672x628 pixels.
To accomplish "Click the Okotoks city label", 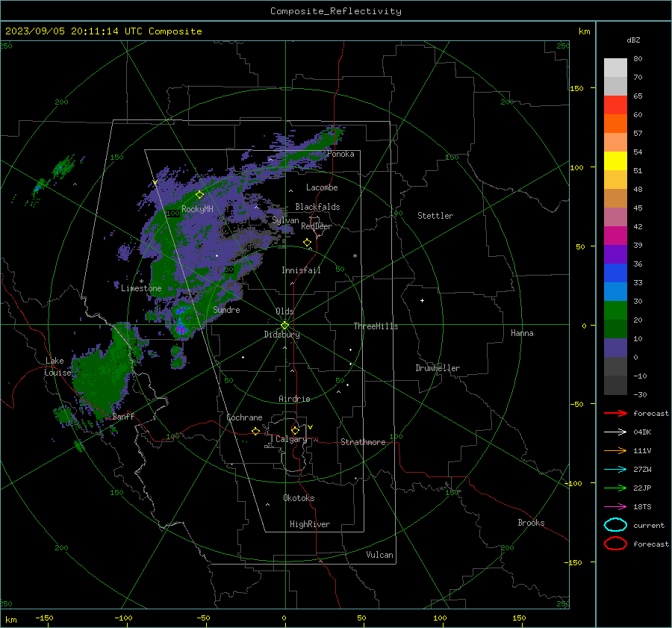I will pyautogui.click(x=299, y=498).
